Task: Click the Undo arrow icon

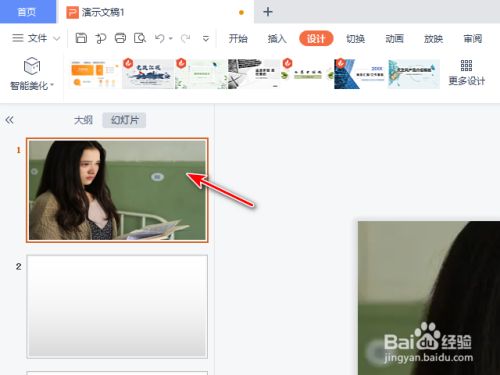Action: (x=160, y=38)
